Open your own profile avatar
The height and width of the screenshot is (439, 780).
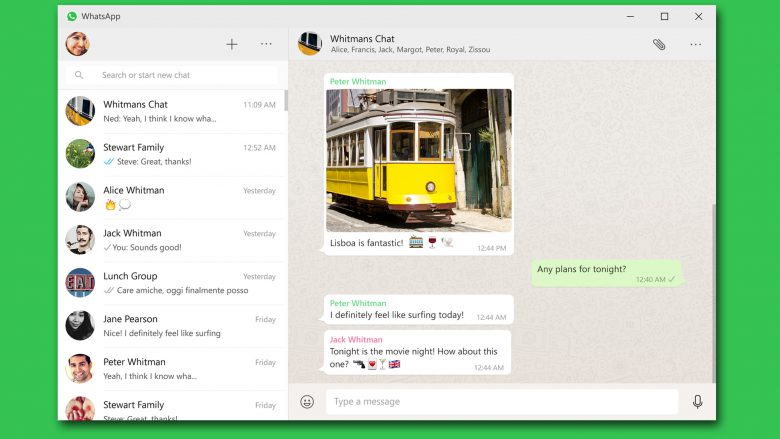78,44
